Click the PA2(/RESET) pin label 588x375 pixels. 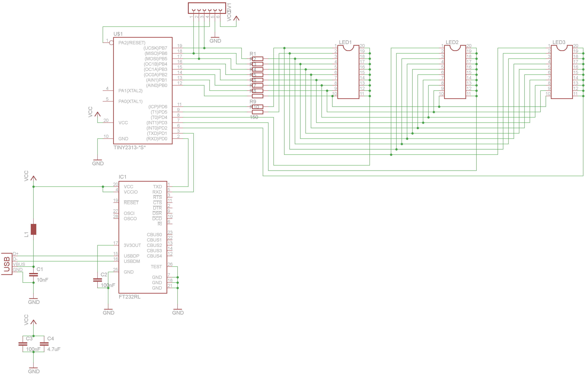coord(132,43)
